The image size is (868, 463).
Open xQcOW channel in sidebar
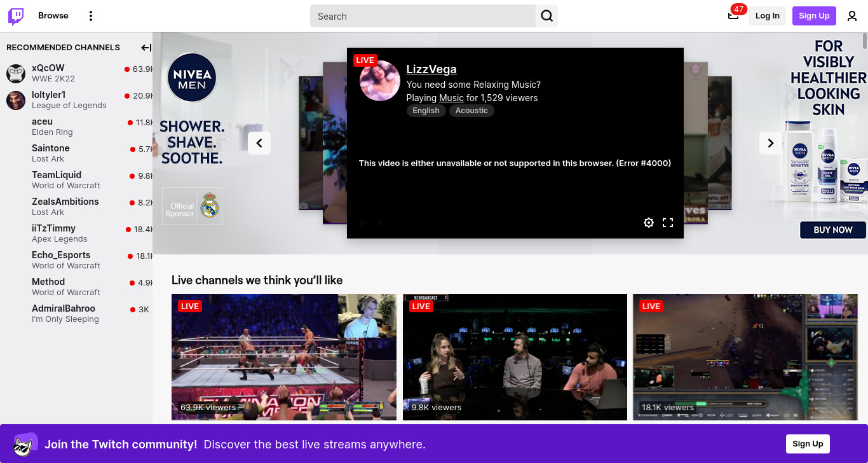click(x=76, y=74)
